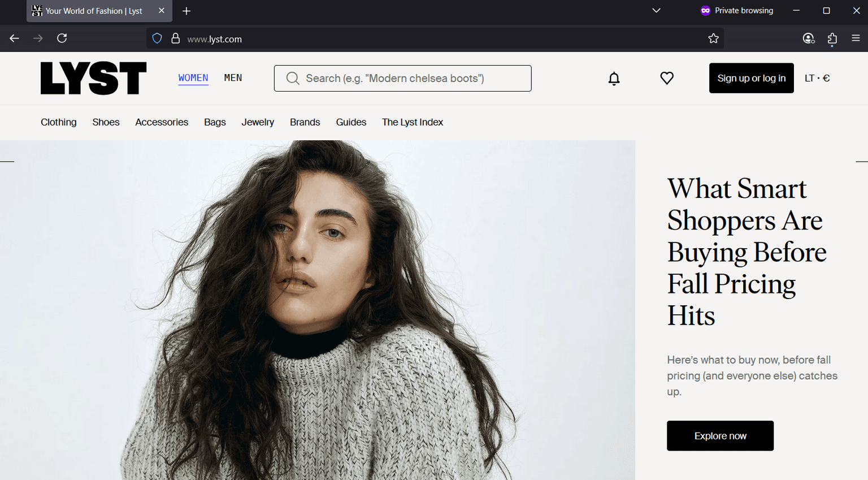Reload the page with refresh icon
The width and height of the screenshot is (868, 480).
coord(62,38)
